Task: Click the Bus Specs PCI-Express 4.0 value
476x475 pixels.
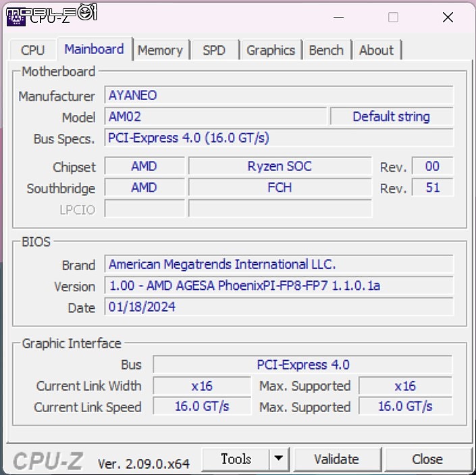Action: [x=279, y=138]
